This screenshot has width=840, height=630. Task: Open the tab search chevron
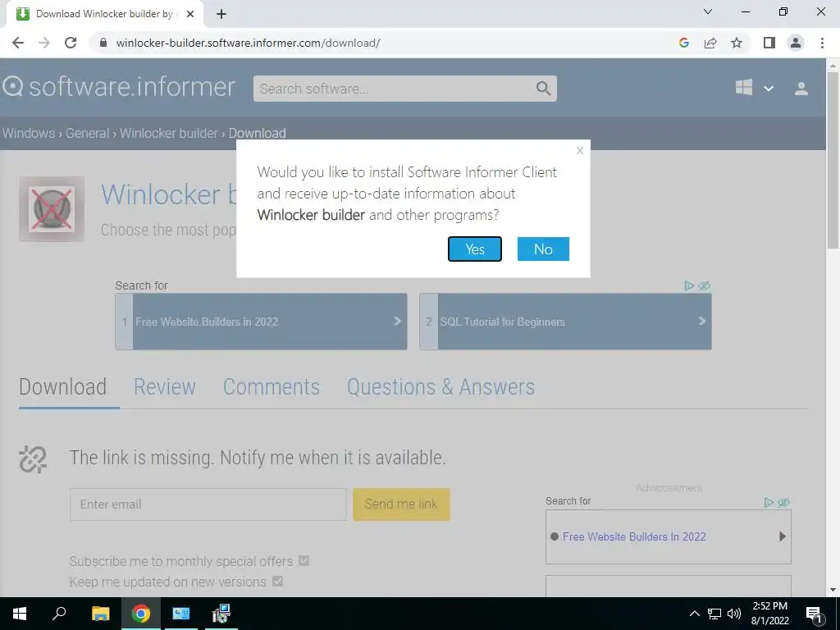point(708,11)
